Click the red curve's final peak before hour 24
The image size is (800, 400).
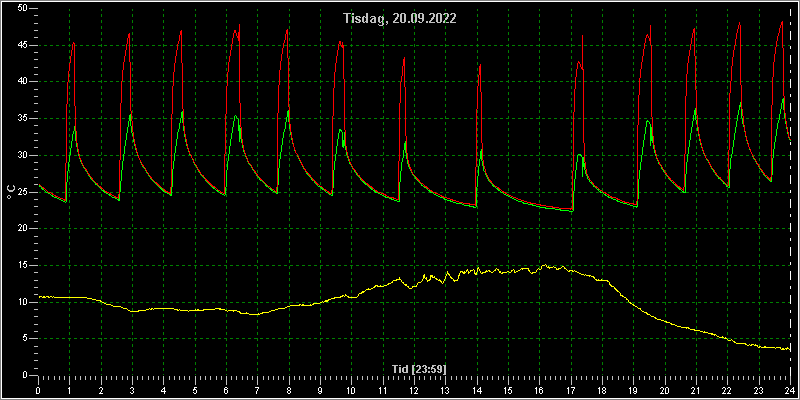(782, 22)
